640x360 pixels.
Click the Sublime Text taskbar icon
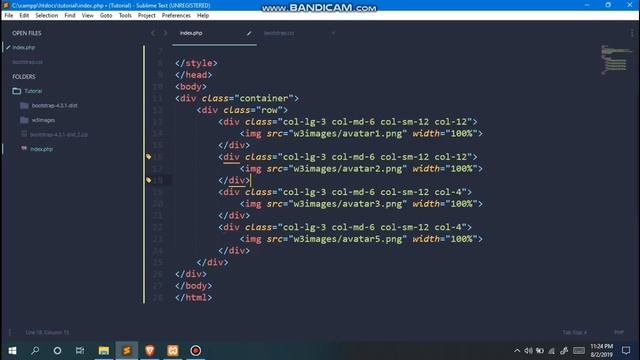pyautogui.click(x=127, y=351)
